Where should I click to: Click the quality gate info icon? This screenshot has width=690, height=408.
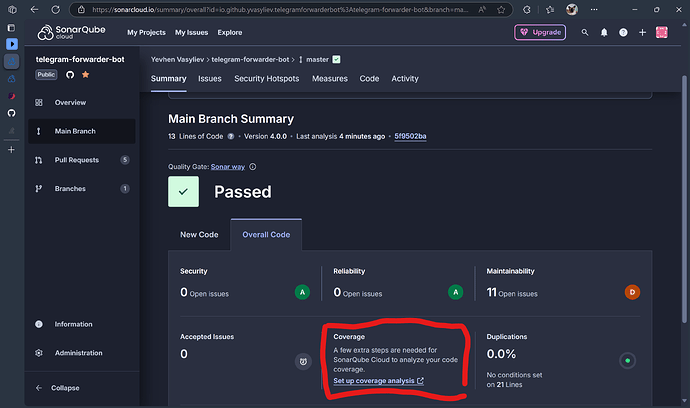(x=253, y=167)
